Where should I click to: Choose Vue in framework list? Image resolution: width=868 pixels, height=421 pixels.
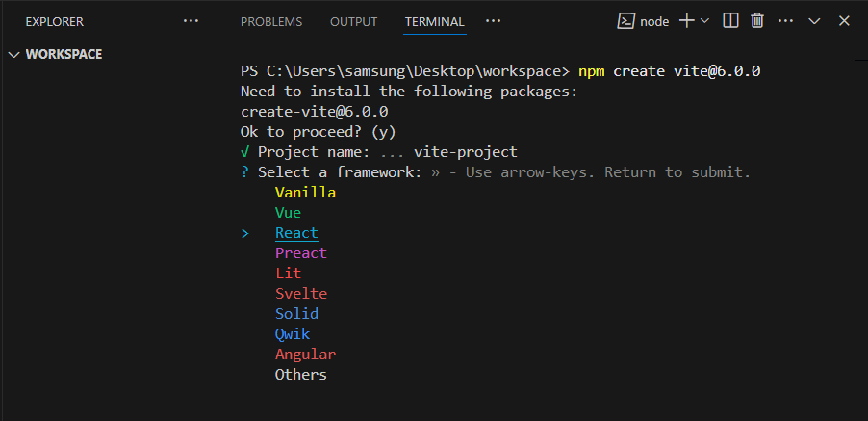pyautogui.click(x=288, y=213)
